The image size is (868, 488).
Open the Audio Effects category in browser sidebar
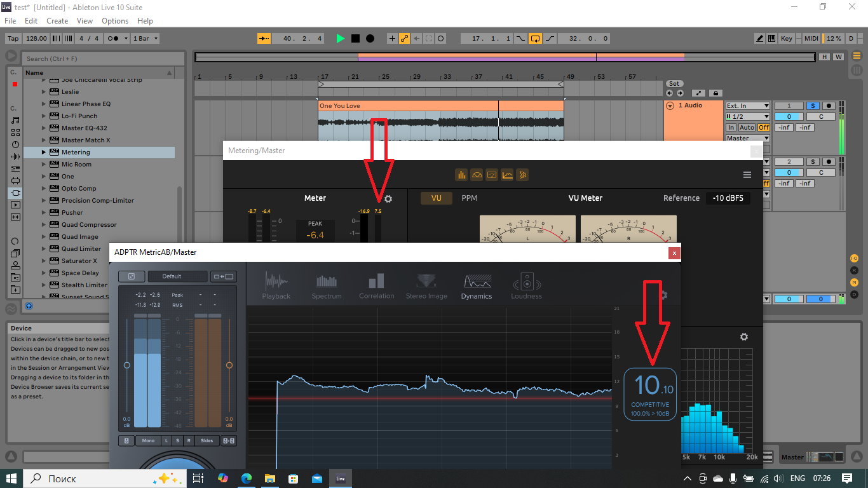(x=15, y=156)
